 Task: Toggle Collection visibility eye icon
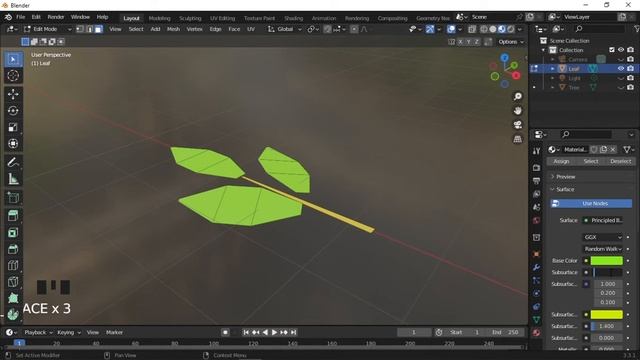(x=621, y=50)
